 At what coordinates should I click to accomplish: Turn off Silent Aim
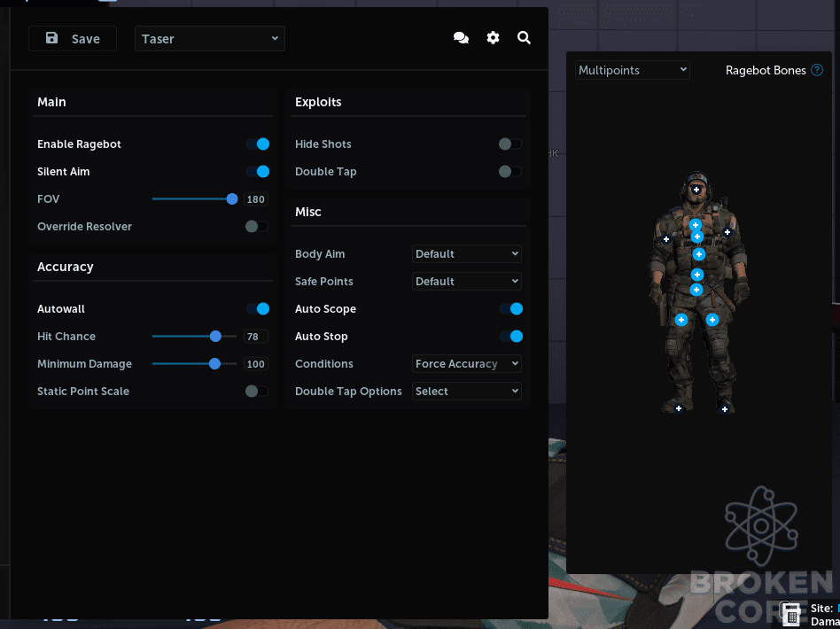tap(258, 172)
